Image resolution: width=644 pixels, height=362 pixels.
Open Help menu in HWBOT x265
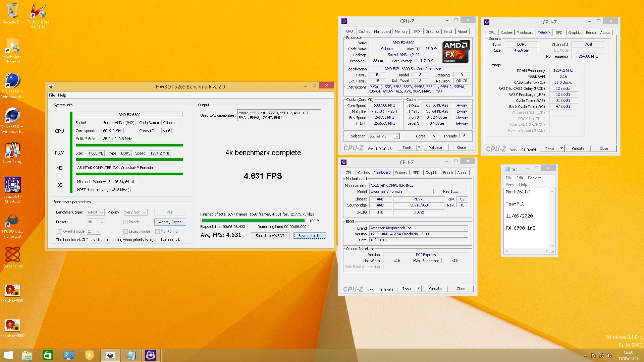(x=62, y=95)
